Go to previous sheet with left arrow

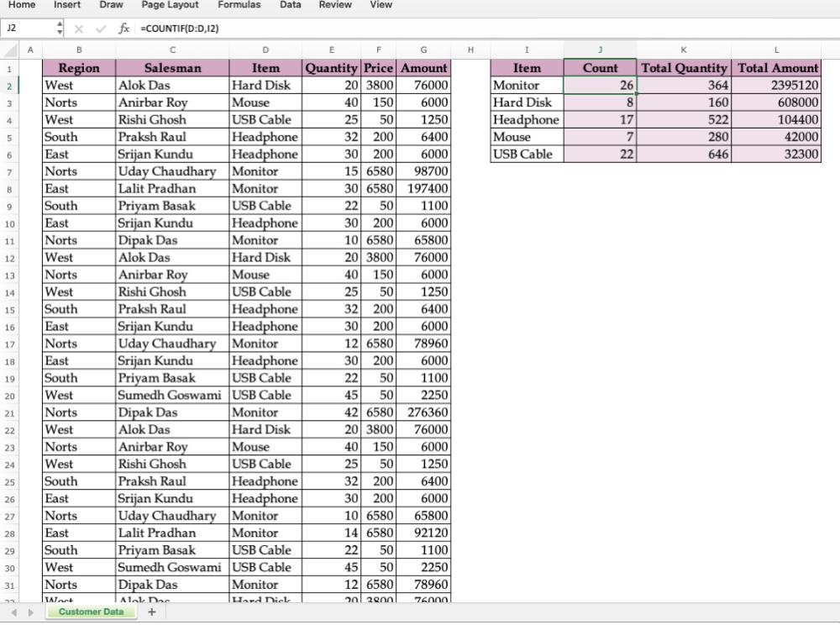pyautogui.click(x=14, y=612)
